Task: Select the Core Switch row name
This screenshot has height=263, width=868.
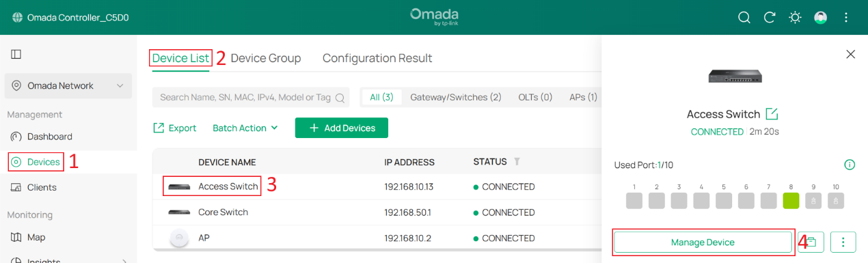Action: [x=223, y=212]
